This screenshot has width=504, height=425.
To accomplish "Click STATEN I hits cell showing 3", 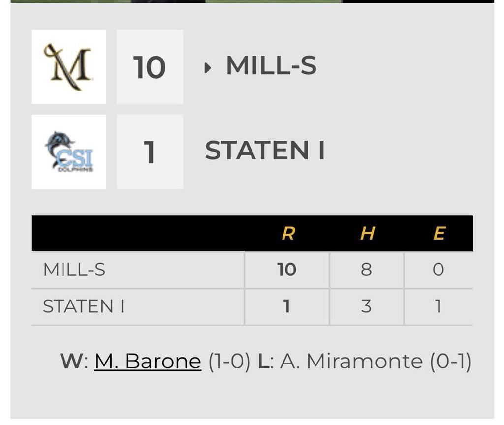I will [367, 306].
